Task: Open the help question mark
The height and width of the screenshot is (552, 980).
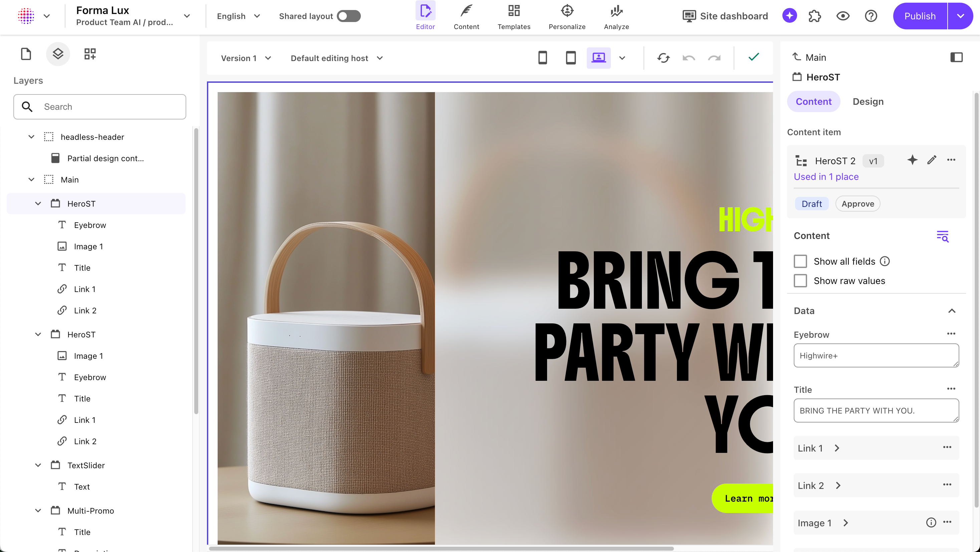Action: point(871,16)
